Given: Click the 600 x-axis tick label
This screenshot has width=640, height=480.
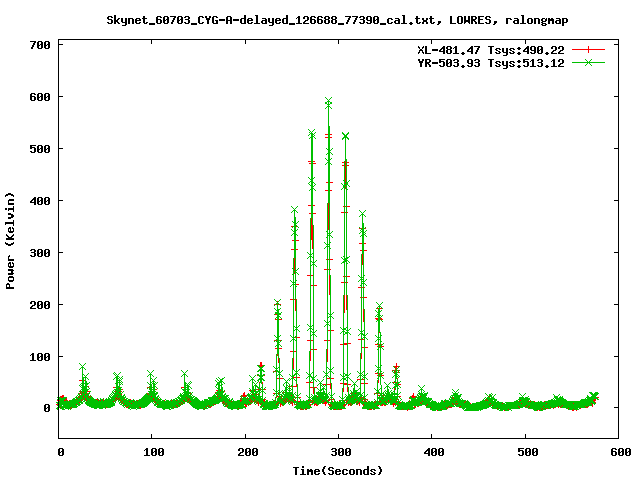Looking at the screenshot, I should 620,452.
